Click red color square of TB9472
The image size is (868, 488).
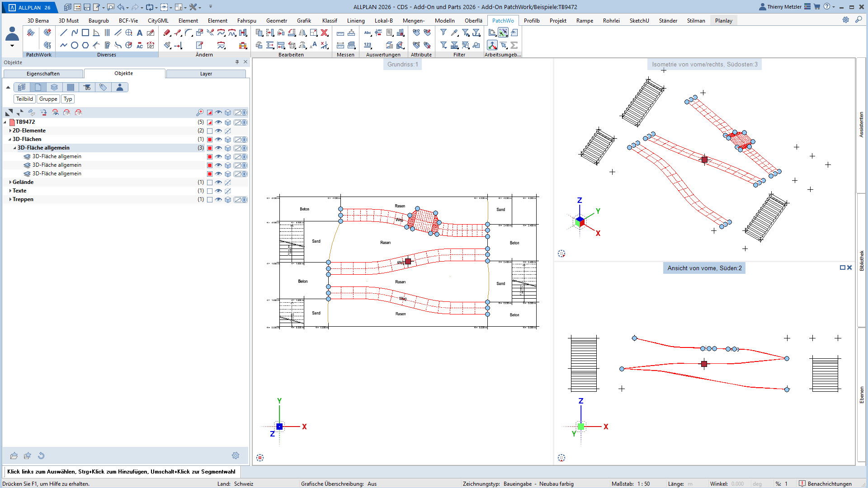(x=210, y=122)
